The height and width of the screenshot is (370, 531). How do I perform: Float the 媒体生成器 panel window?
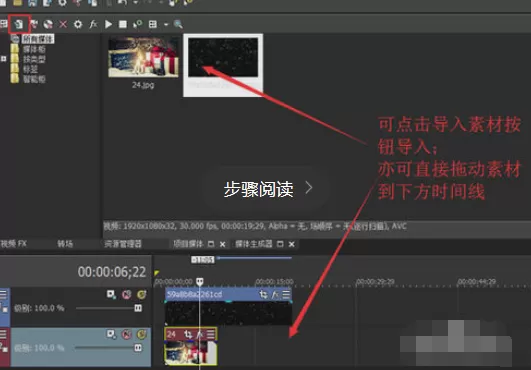click(x=280, y=244)
